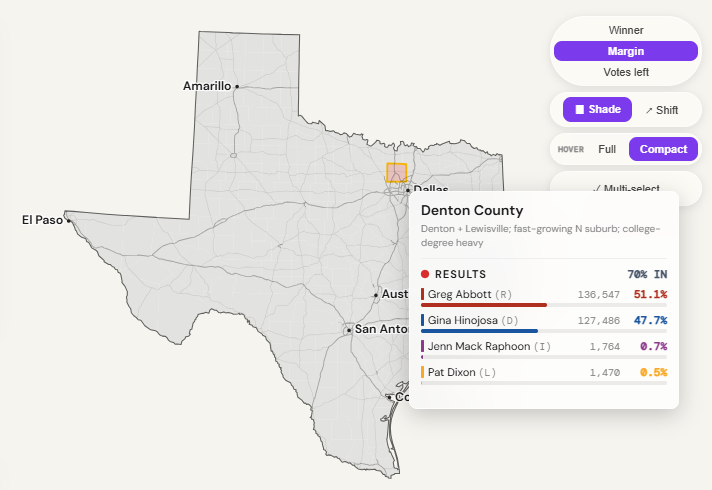Select the Votes left map mode
The width and height of the screenshot is (712, 490).
(x=626, y=72)
